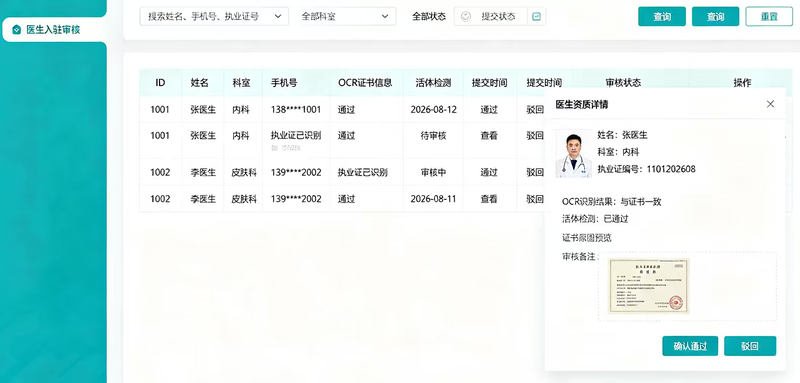Open the 医生入驻审核 sidebar menu
This screenshot has height=383, width=800.
pyautogui.click(x=53, y=30)
